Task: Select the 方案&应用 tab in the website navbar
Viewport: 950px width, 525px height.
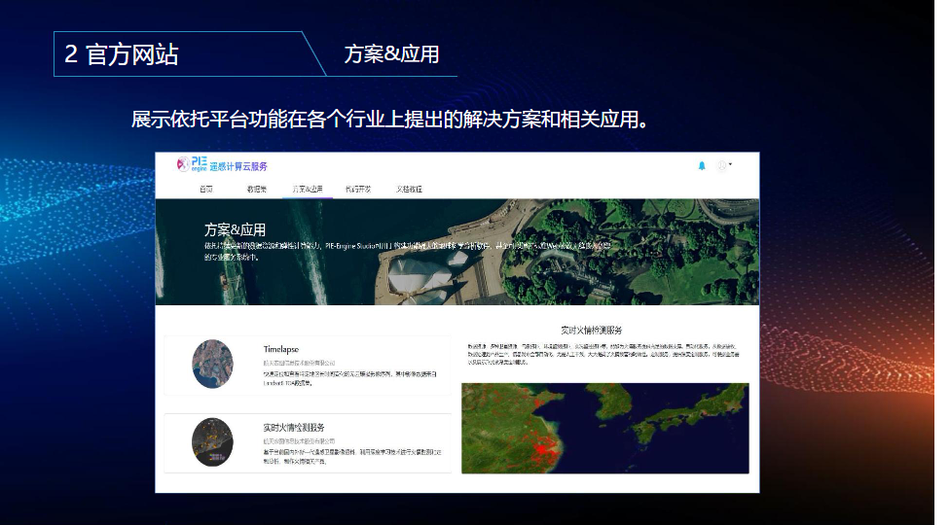Action: tap(307, 189)
